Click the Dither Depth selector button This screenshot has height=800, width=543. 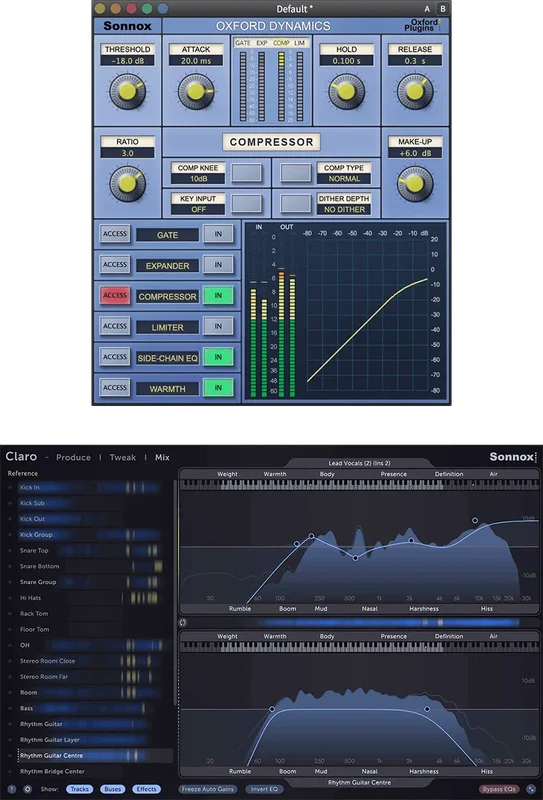(295, 204)
